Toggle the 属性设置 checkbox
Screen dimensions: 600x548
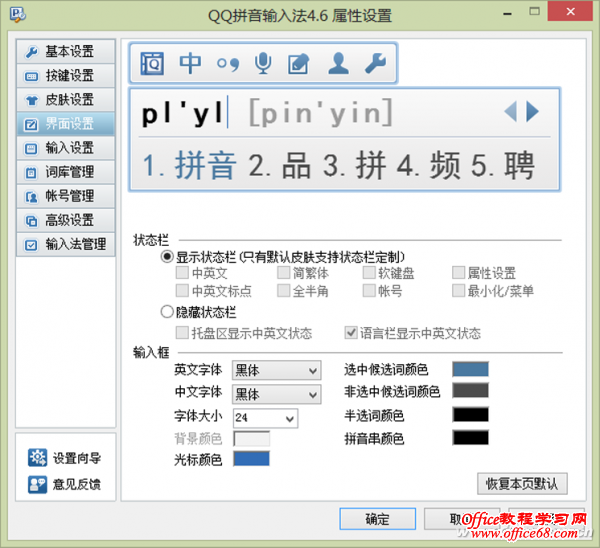click(x=458, y=273)
